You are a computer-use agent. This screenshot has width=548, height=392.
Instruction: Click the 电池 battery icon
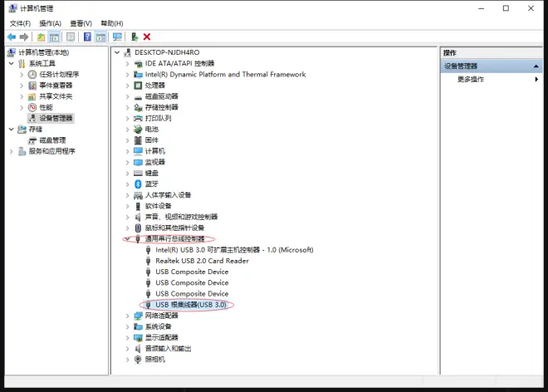138,130
